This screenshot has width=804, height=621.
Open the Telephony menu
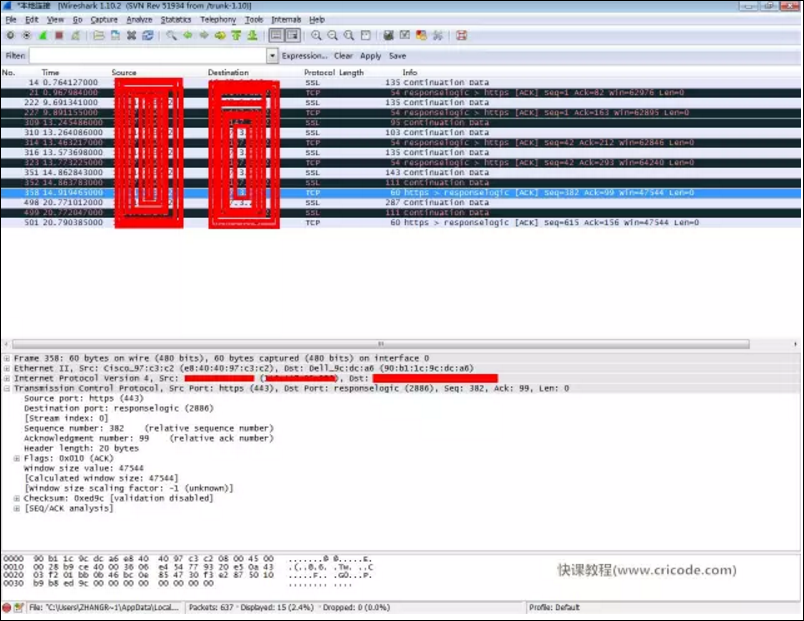[218, 19]
